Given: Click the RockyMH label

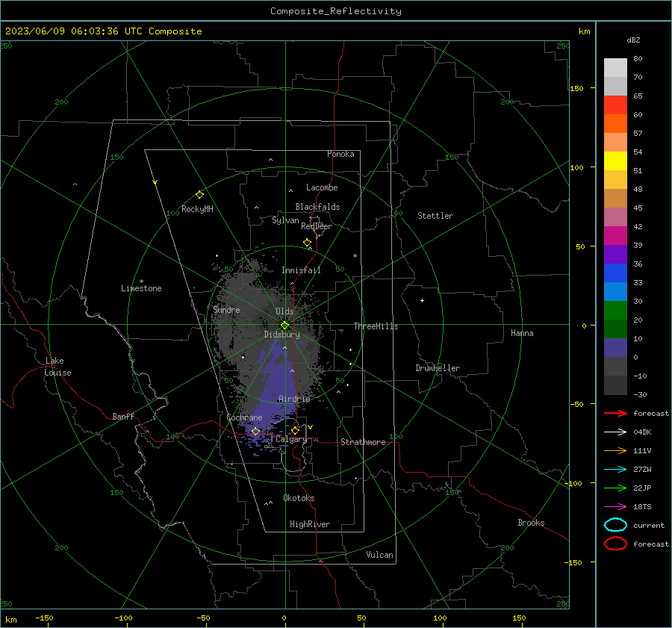Looking at the screenshot, I should pyautogui.click(x=197, y=209).
